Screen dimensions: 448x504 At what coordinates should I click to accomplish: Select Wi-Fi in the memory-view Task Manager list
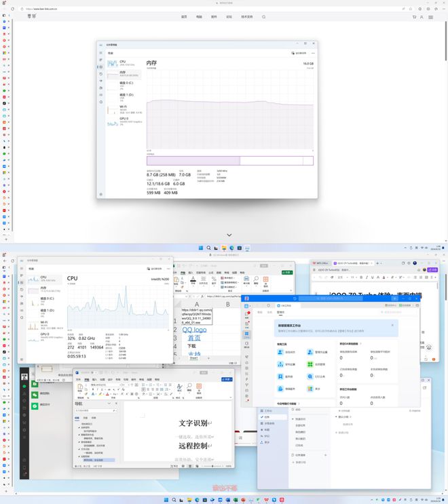click(124, 109)
